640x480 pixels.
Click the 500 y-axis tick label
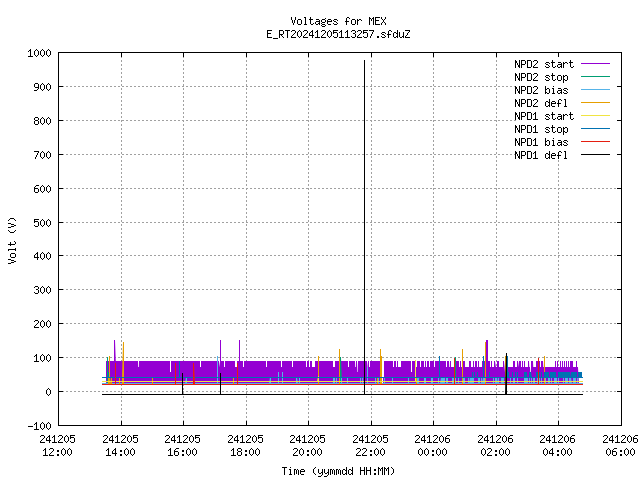point(42,223)
